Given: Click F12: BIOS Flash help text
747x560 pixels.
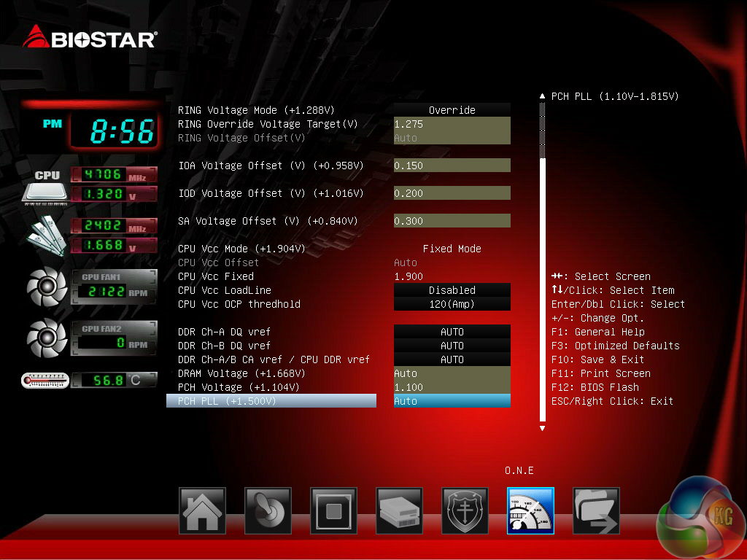Looking at the screenshot, I should [x=595, y=386].
